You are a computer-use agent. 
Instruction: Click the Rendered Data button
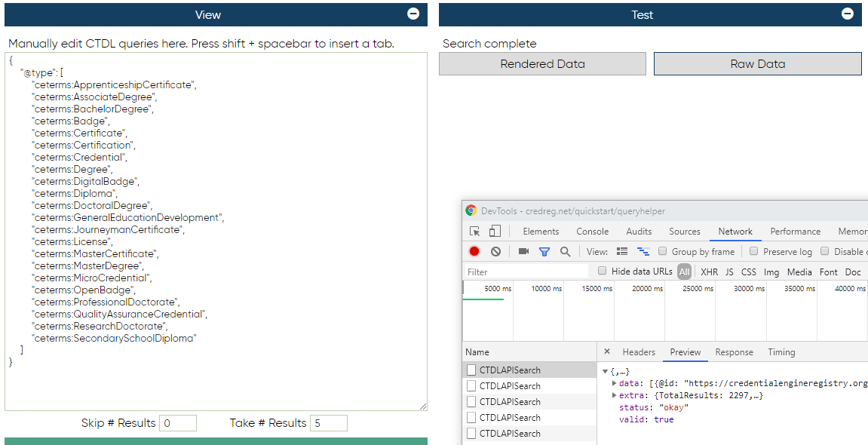click(x=541, y=63)
